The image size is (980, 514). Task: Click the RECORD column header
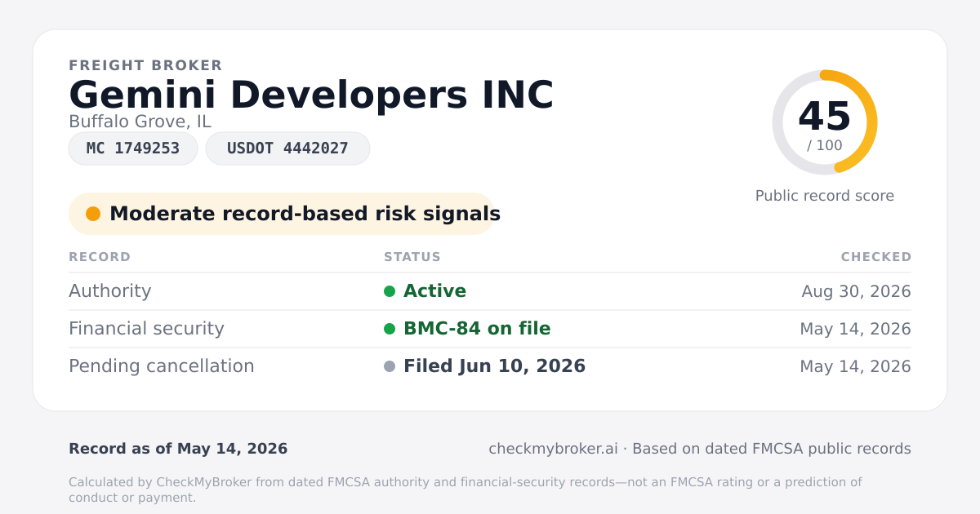pos(100,257)
